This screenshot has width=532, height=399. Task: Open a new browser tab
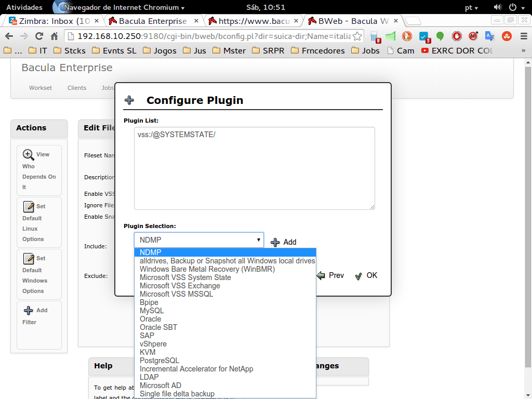pos(413,21)
